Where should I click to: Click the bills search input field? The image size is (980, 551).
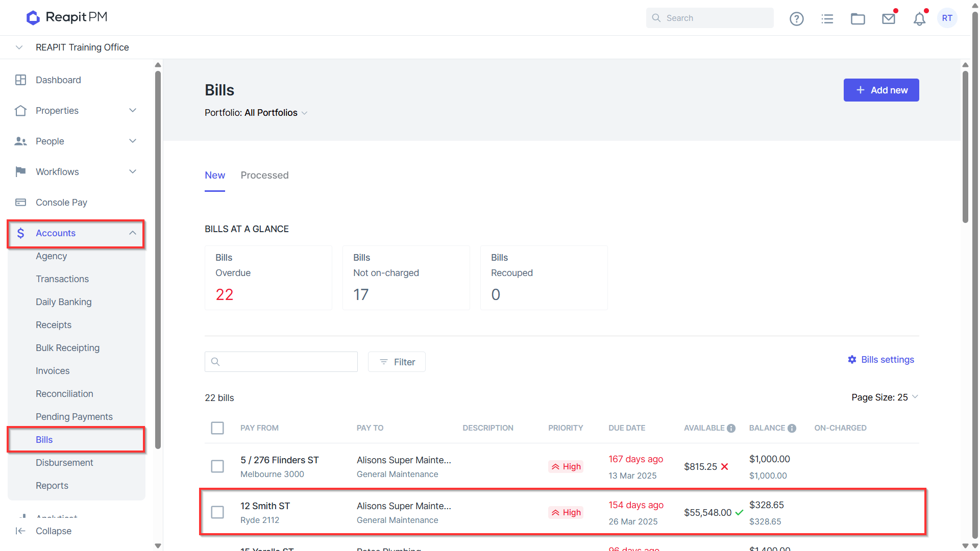(x=281, y=362)
